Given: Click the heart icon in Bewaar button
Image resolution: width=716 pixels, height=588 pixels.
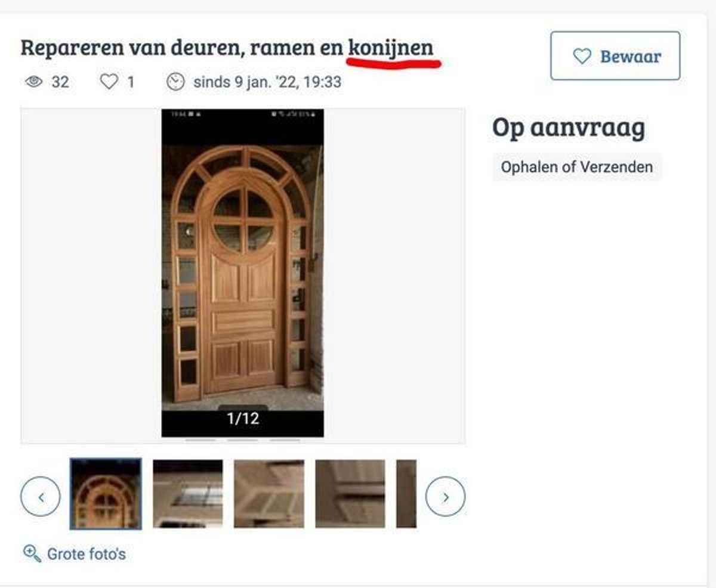Looking at the screenshot, I should tap(582, 57).
